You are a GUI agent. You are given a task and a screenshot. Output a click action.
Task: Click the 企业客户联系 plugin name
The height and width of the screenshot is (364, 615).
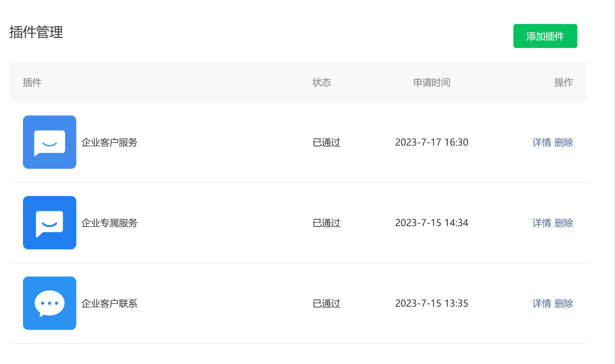click(x=109, y=303)
